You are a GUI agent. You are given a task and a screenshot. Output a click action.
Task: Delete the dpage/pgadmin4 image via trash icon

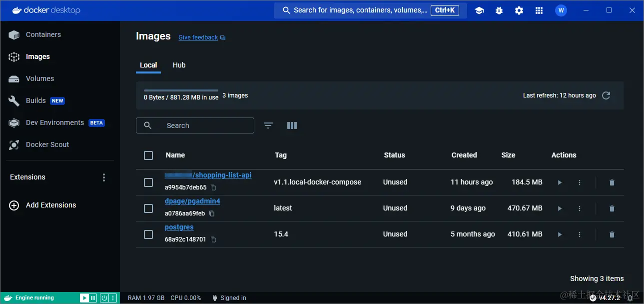(612, 208)
